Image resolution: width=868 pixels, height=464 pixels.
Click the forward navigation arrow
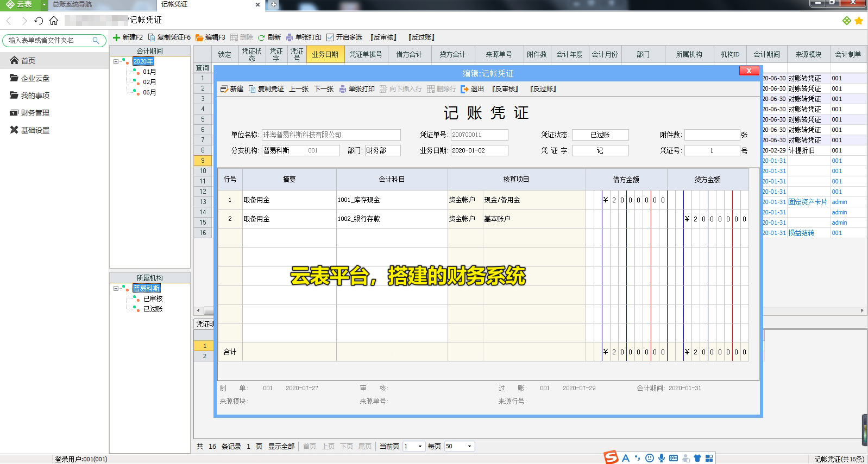pyautogui.click(x=24, y=21)
